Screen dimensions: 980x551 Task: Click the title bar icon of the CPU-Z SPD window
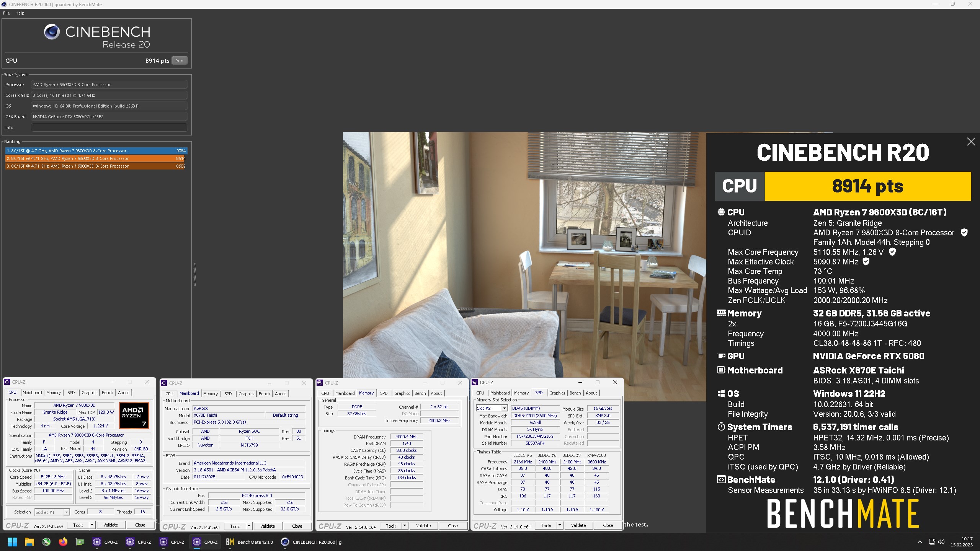[x=475, y=382]
